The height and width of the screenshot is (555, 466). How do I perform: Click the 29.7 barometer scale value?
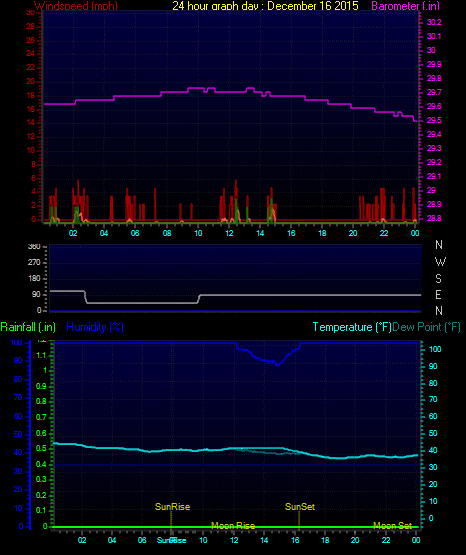click(434, 92)
